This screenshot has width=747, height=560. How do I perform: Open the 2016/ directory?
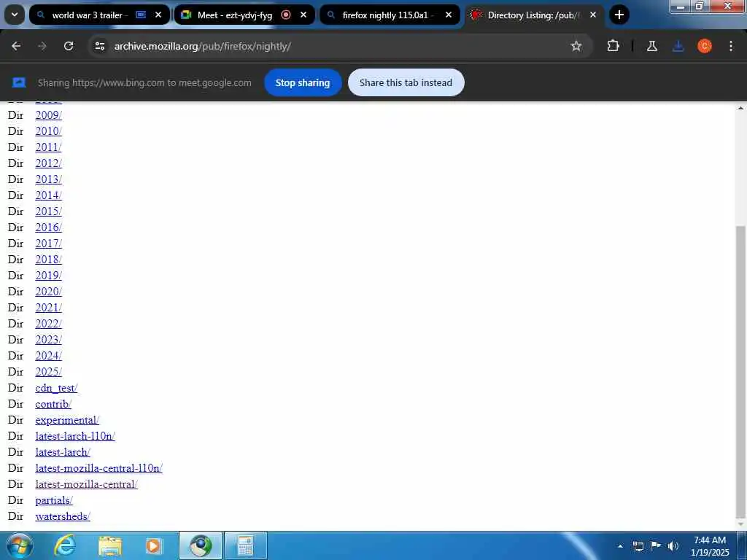pyautogui.click(x=49, y=227)
